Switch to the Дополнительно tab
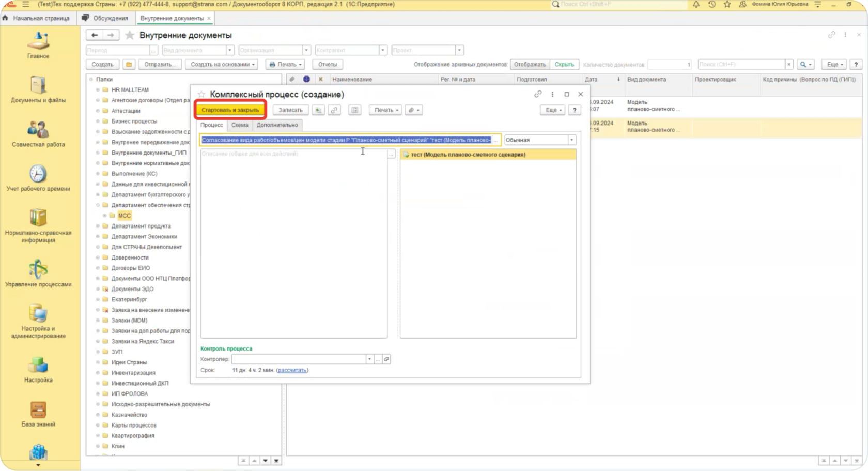Viewport: 868px width, 471px height. click(277, 125)
